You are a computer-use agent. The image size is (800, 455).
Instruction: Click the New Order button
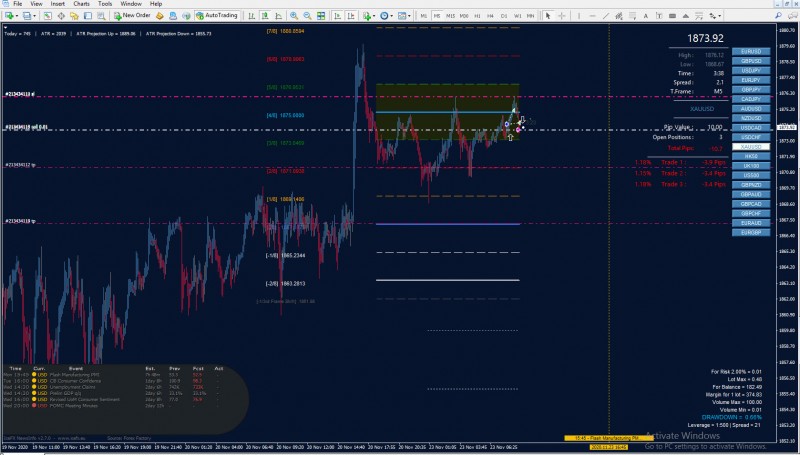click(132, 16)
